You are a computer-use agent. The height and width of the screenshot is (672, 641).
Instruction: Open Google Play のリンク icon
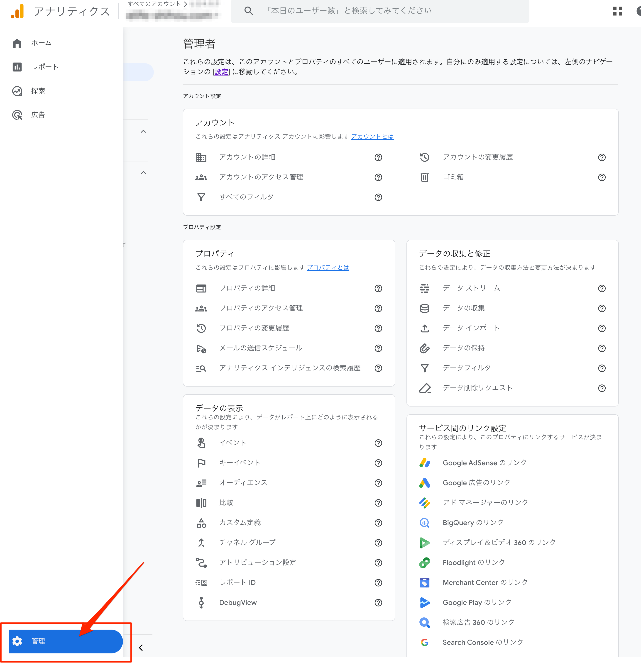[424, 603]
